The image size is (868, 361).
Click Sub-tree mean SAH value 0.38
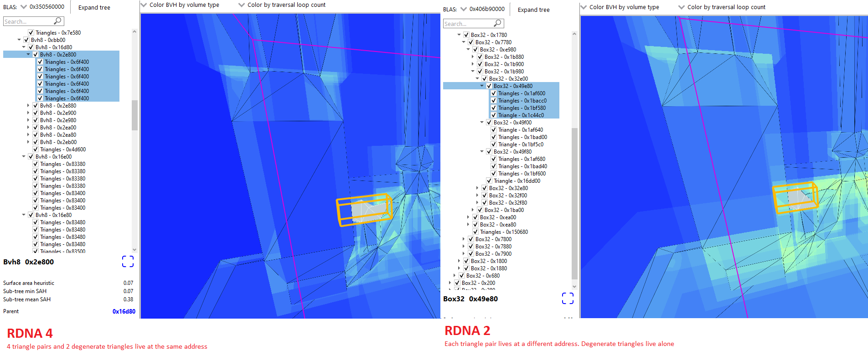129,299
